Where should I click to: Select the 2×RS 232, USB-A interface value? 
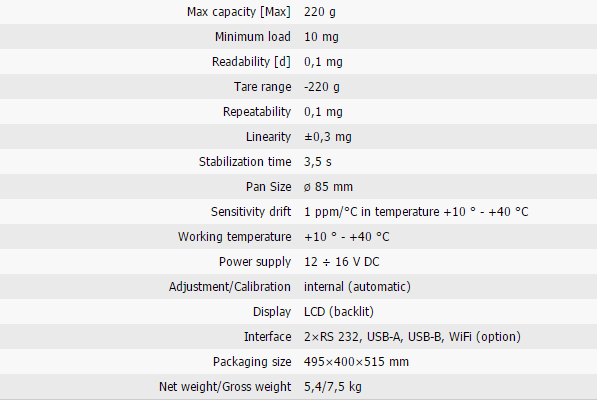click(x=412, y=337)
